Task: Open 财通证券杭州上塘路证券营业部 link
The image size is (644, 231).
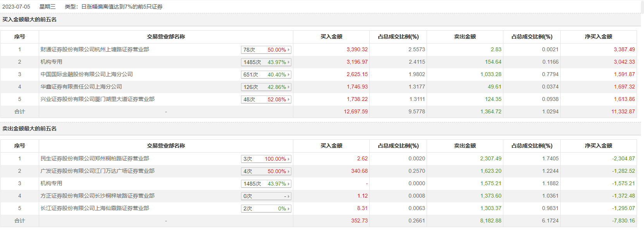Action: coord(95,50)
